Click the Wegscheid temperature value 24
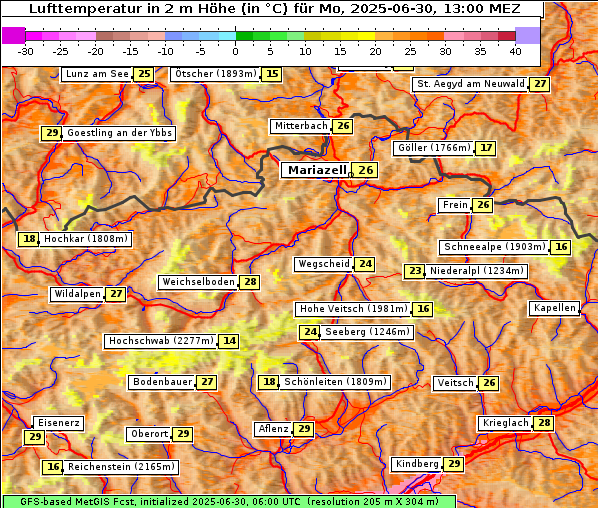The height and width of the screenshot is (508, 598). (365, 264)
